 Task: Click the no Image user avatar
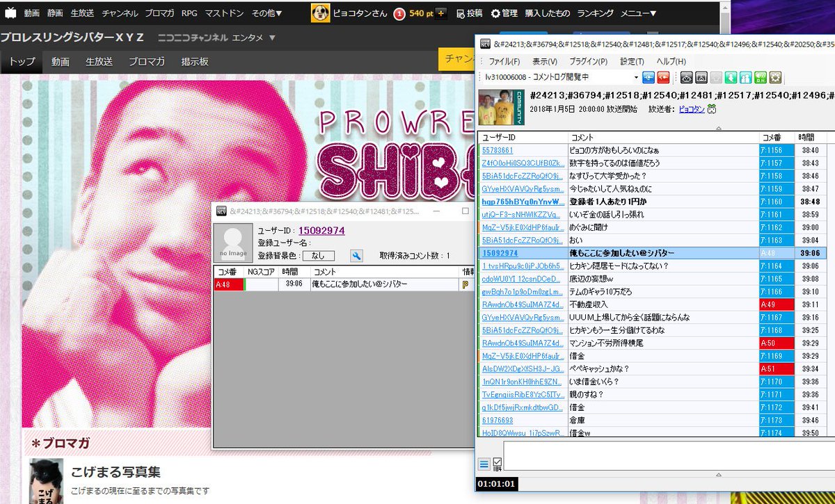232,243
